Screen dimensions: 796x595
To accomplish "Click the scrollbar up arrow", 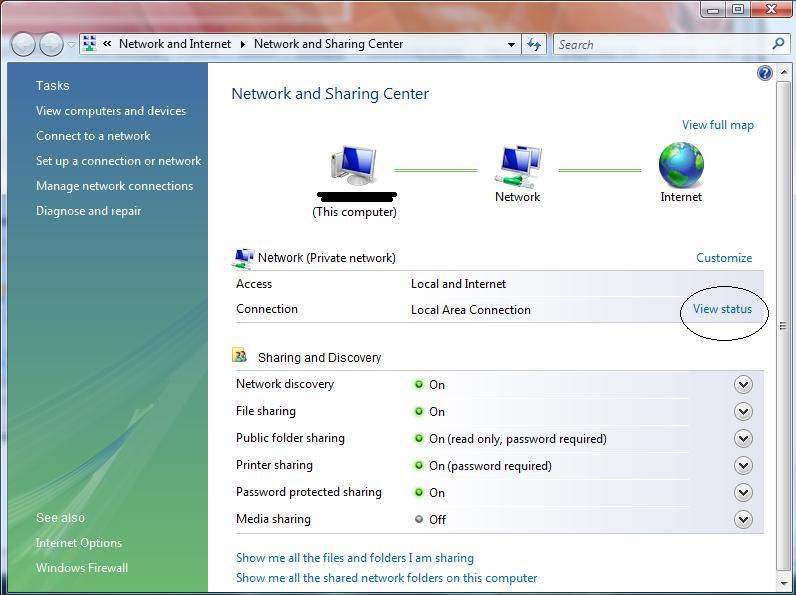I will point(783,73).
